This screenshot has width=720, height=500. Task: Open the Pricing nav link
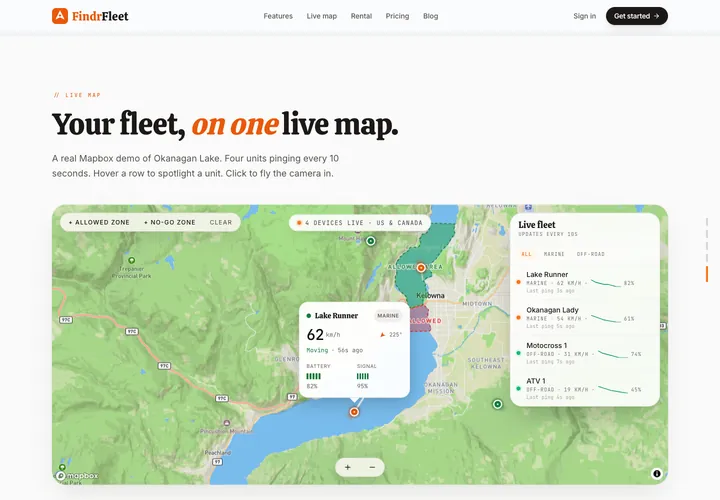click(x=397, y=16)
